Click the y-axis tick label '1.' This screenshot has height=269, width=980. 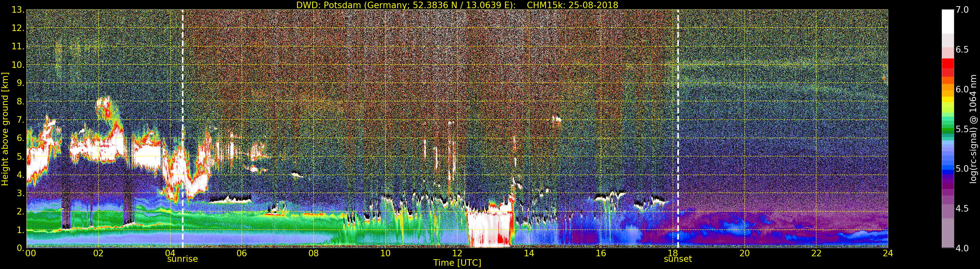coord(20,230)
